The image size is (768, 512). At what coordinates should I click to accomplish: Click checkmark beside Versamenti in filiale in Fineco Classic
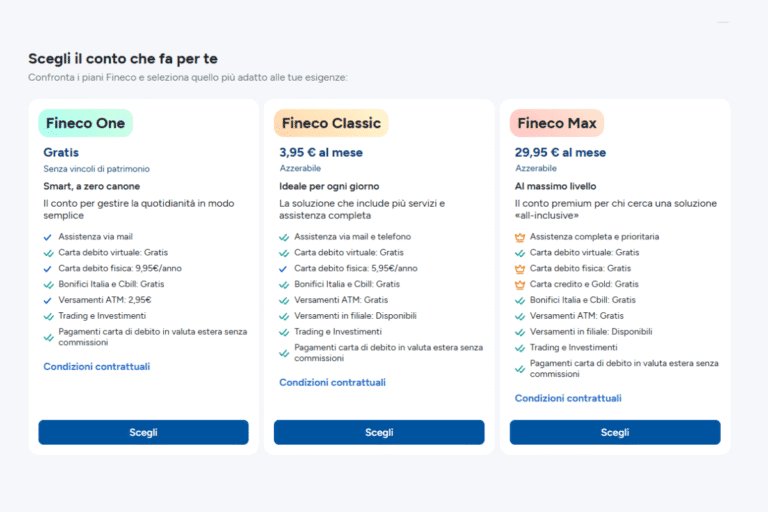(284, 316)
